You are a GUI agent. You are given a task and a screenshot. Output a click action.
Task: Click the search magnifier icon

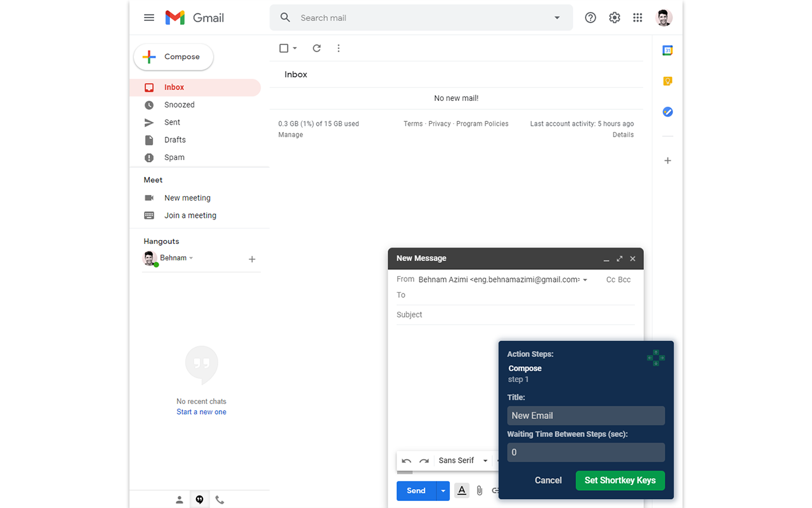click(x=285, y=18)
